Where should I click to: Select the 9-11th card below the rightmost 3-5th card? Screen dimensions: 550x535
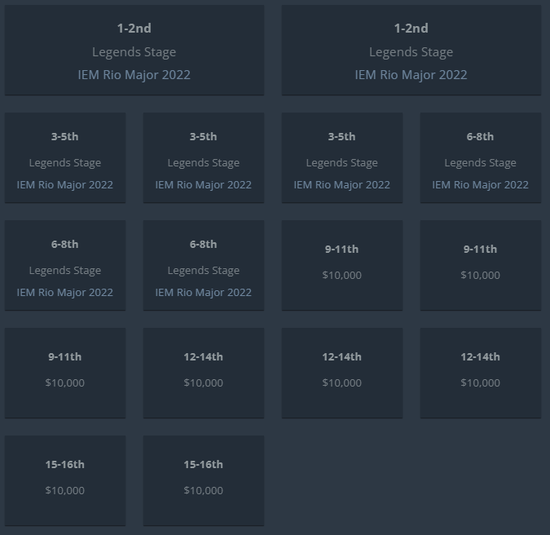(x=342, y=265)
